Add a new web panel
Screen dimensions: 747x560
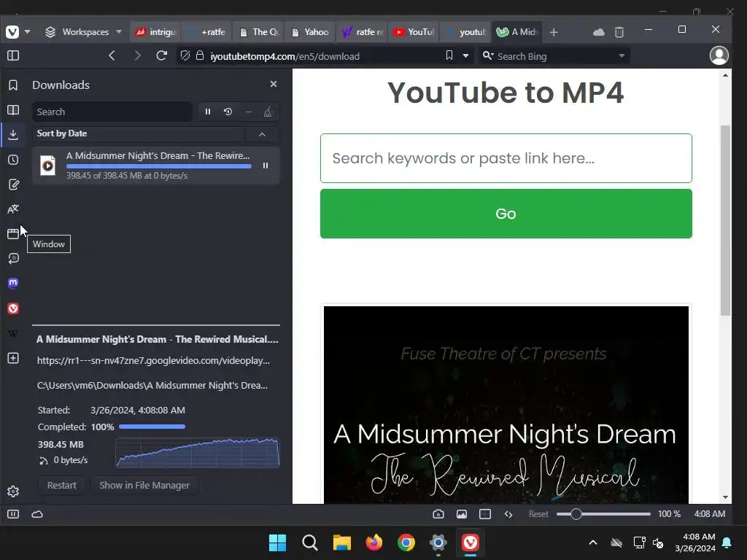13,358
